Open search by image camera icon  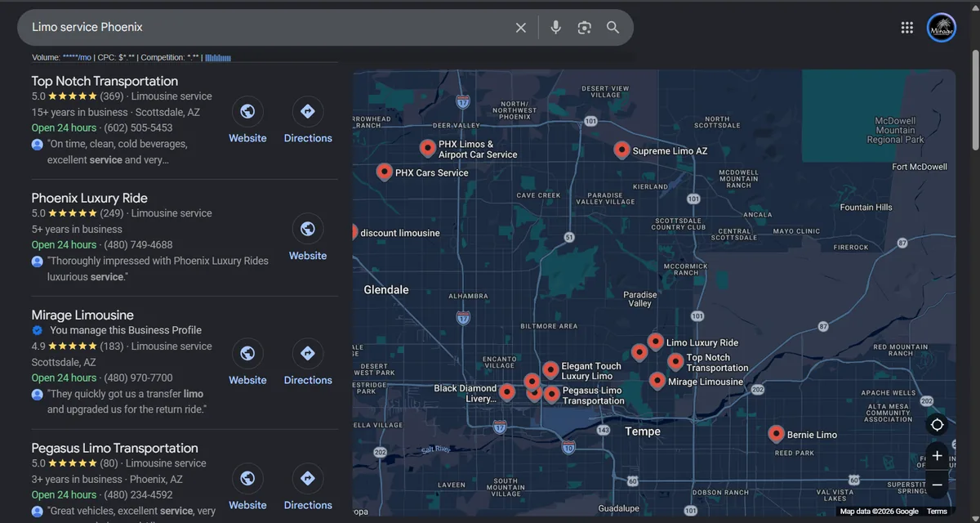pos(584,28)
